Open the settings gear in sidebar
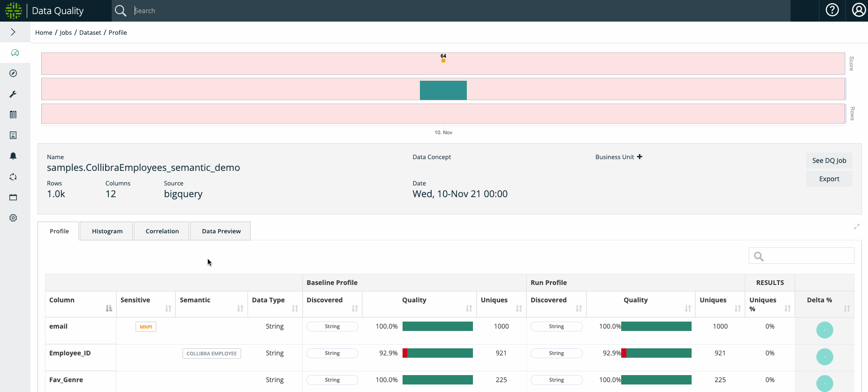This screenshot has width=868, height=392. (13, 218)
